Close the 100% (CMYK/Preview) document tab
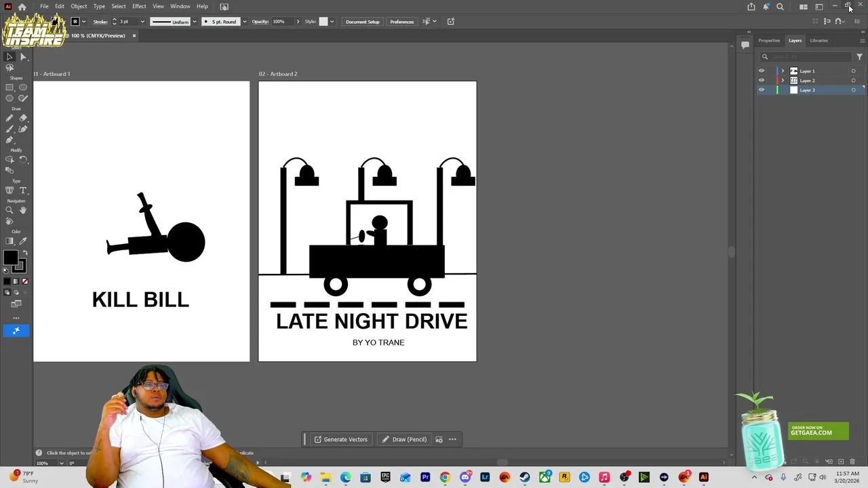The height and width of the screenshot is (488, 868). tap(134, 36)
